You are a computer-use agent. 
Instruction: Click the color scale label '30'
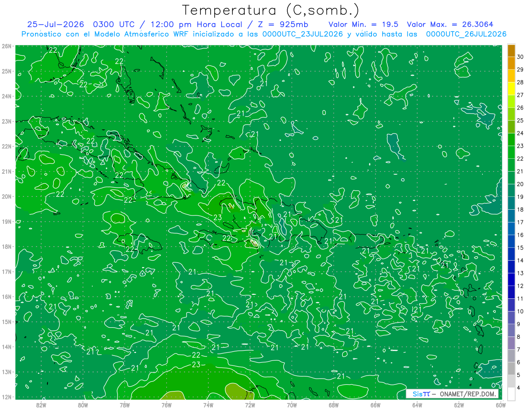pos(520,57)
